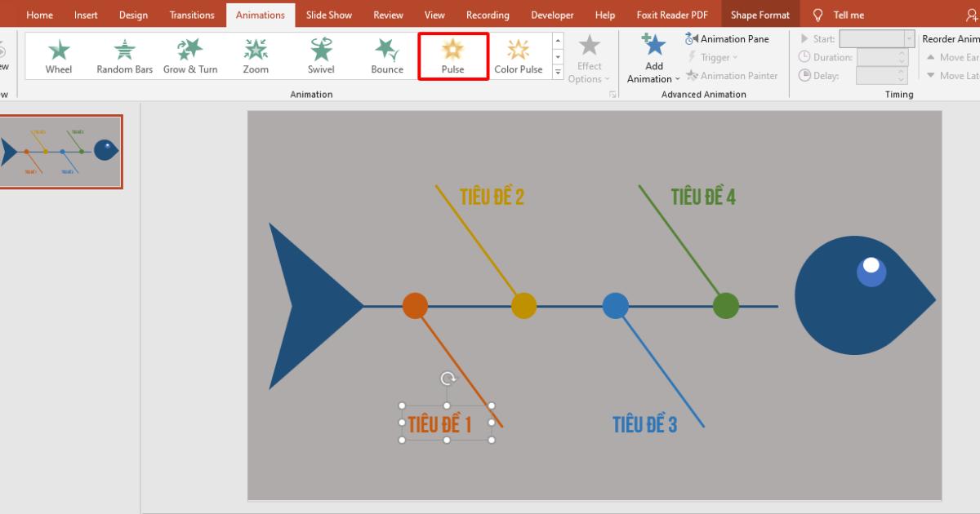Switch to the Transitions tab
The height and width of the screenshot is (514, 980).
point(192,14)
